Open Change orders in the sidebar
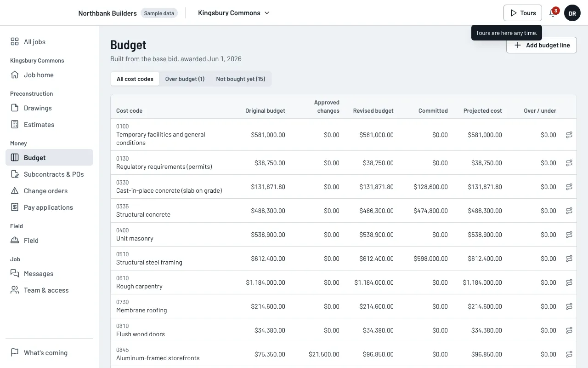The image size is (588, 368). 49,191
